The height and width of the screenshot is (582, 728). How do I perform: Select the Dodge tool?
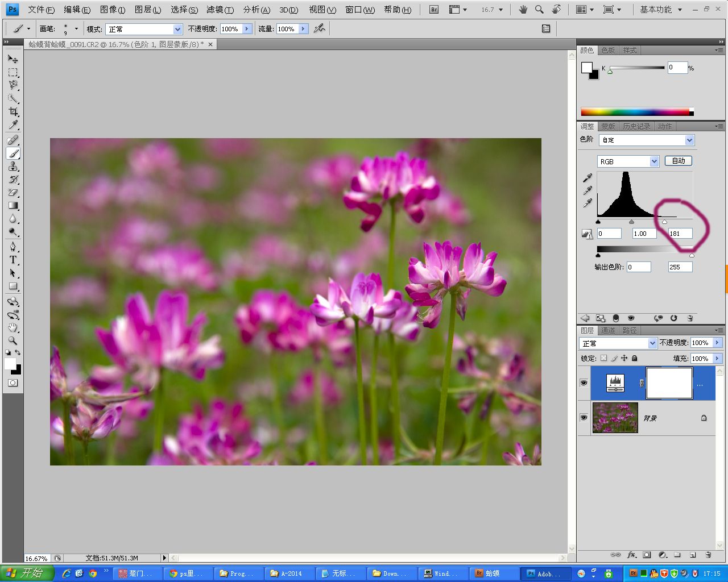coord(13,232)
